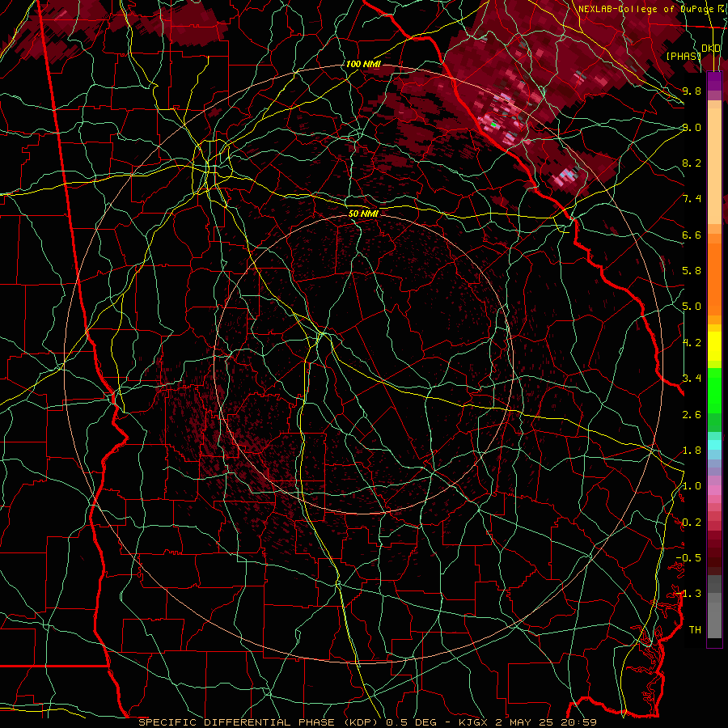
Task: Click the 3.4 value on the color scale
Action: click(x=692, y=379)
